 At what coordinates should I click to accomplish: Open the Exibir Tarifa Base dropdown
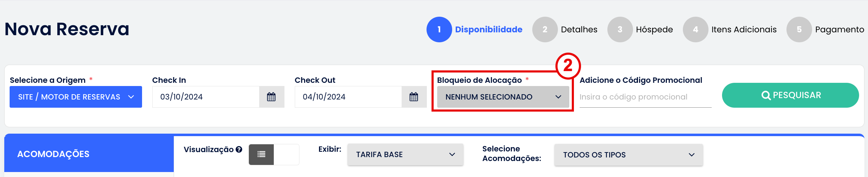(405, 155)
